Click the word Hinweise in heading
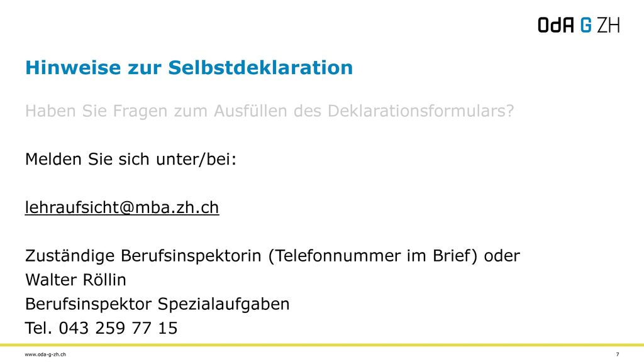This screenshot has height=362, width=644. coord(73,68)
